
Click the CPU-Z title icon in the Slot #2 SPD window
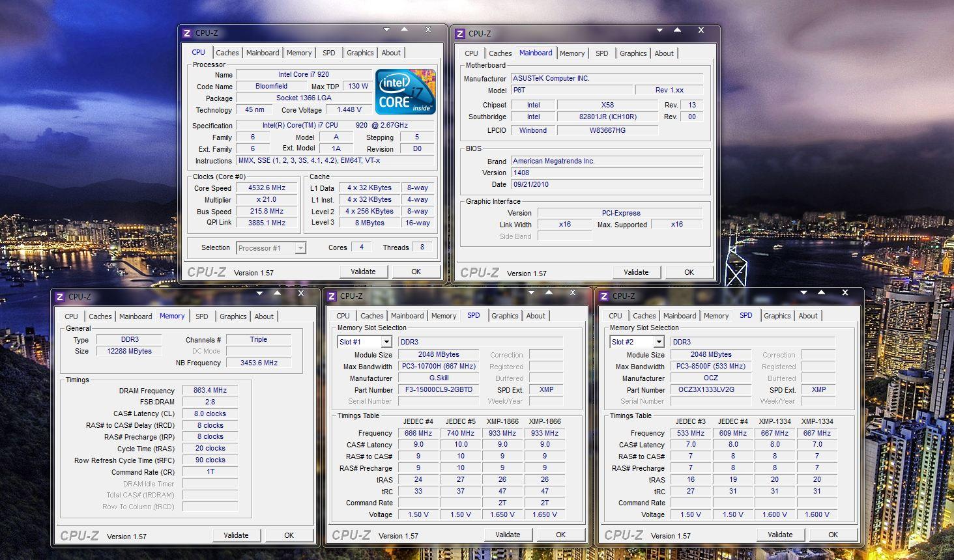(604, 296)
